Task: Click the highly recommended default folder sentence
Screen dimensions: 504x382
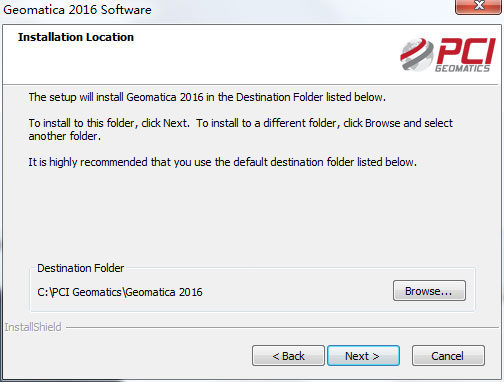Action: pyautogui.click(x=222, y=162)
